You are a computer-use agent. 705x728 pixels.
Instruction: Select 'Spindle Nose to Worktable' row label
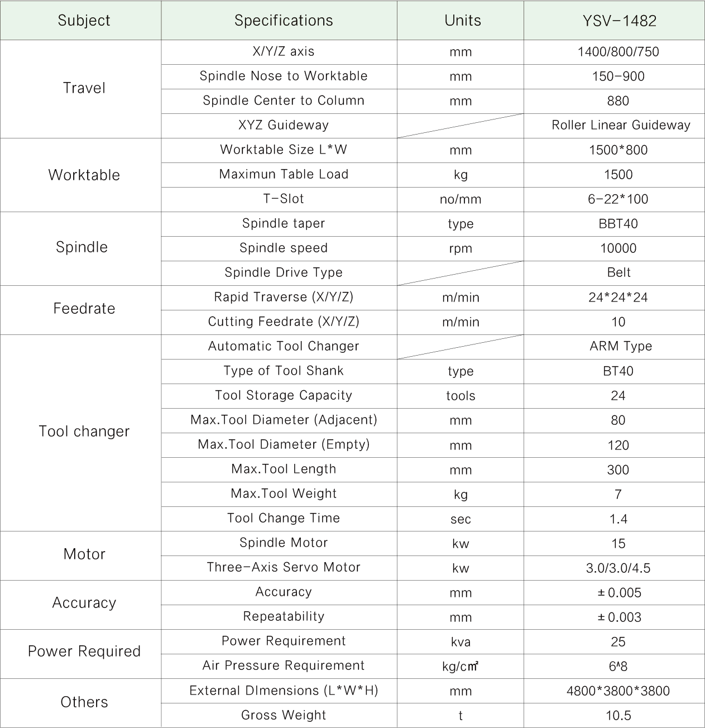(x=279, y=76)
